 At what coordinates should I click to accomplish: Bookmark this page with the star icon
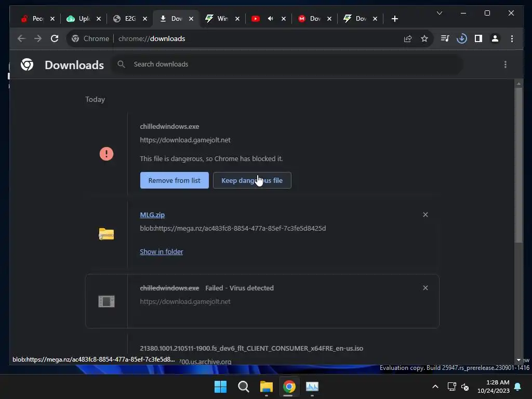tap(424, 38)
